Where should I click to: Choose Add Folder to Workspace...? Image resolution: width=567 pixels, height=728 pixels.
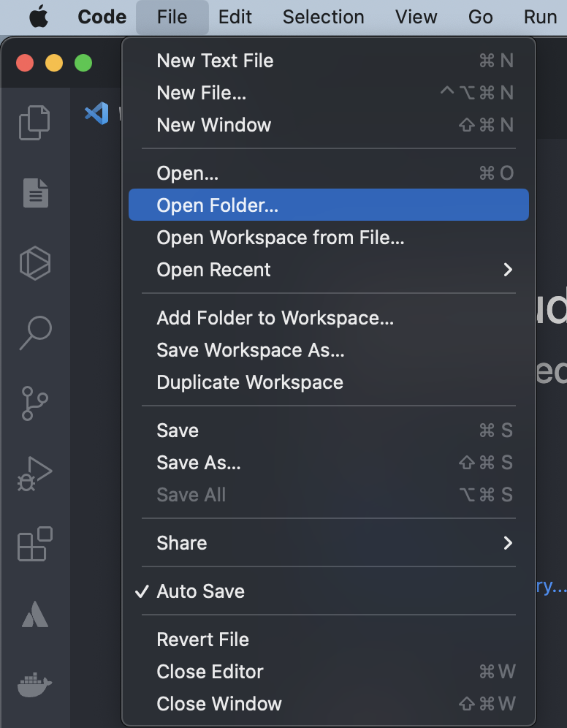(x=275, y=318)
